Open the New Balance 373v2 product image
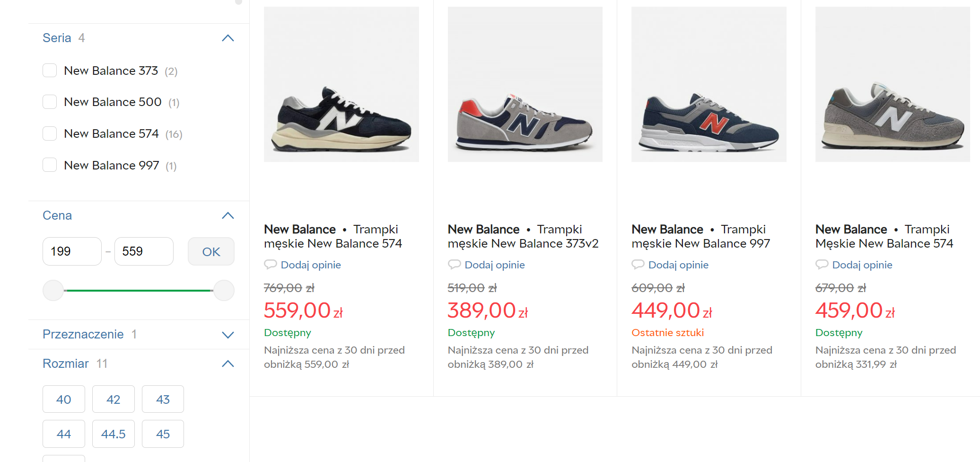 (x=525, y=84)
